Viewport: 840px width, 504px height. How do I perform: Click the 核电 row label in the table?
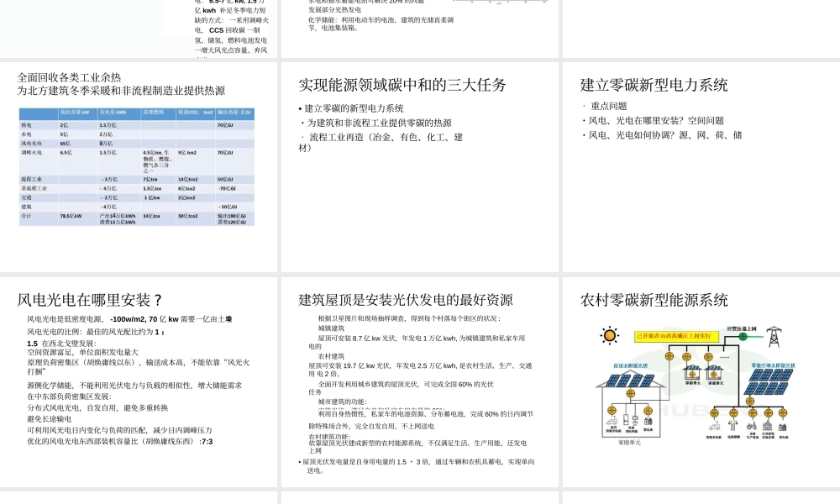(x=26, y=125)
